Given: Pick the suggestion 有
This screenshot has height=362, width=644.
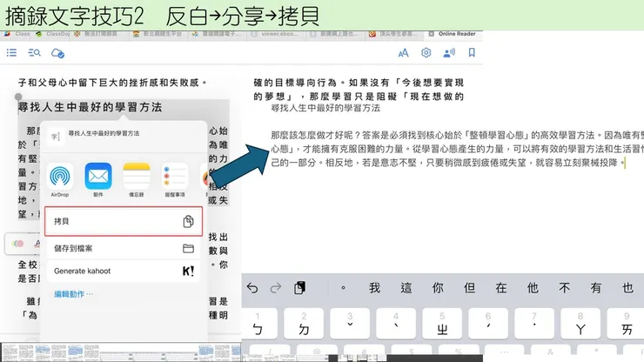Looking at the screenshot, I should click(596, 288).
